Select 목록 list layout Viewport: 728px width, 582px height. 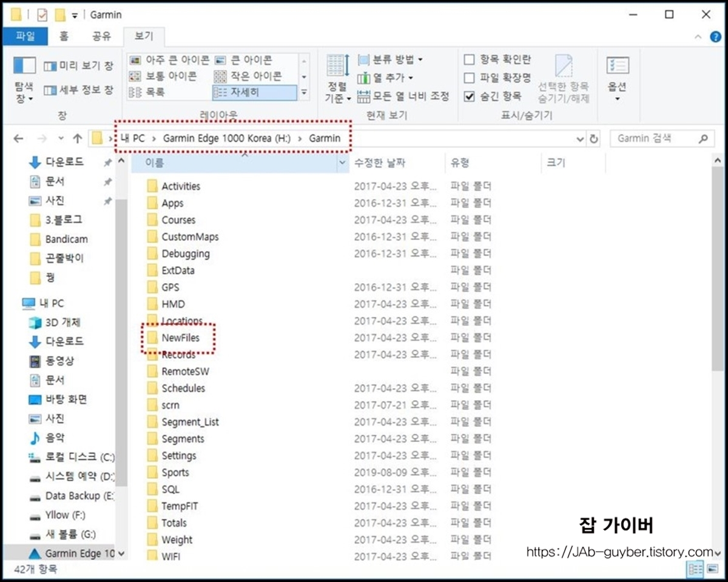(147, 93)
